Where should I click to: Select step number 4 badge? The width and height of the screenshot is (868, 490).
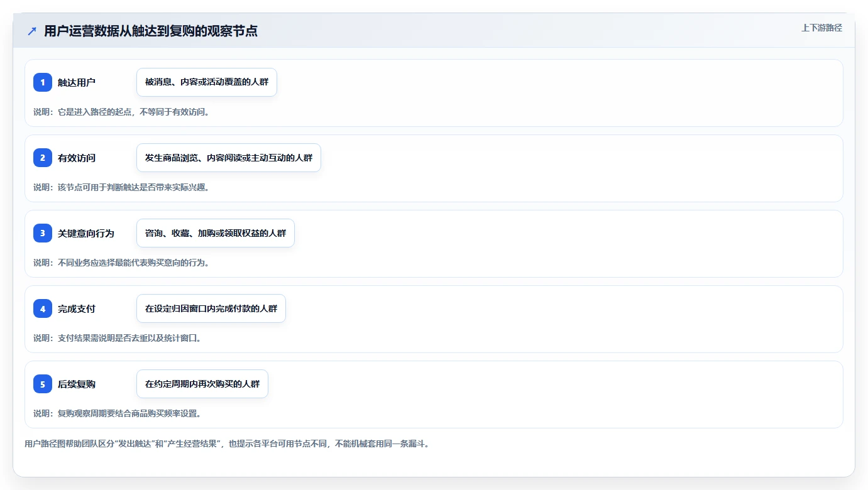[x=43, y=308]
